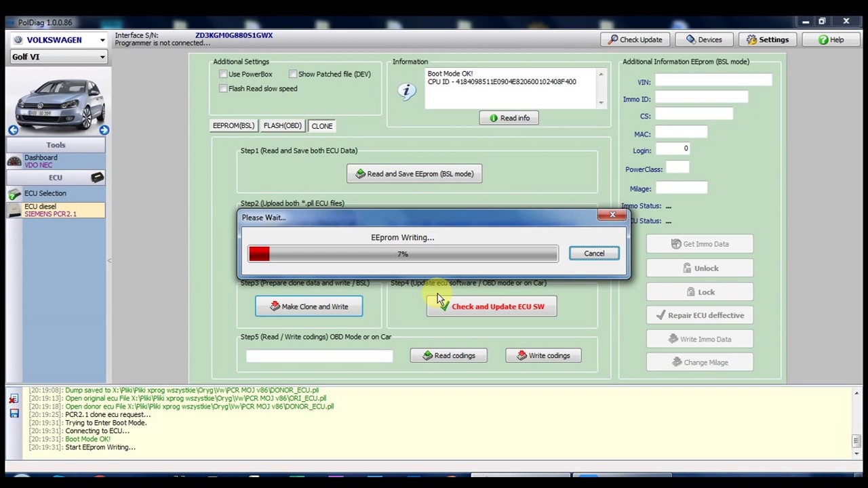Close the Please Wait dialog
Screen dimensions: 868x488
[612, 215]
